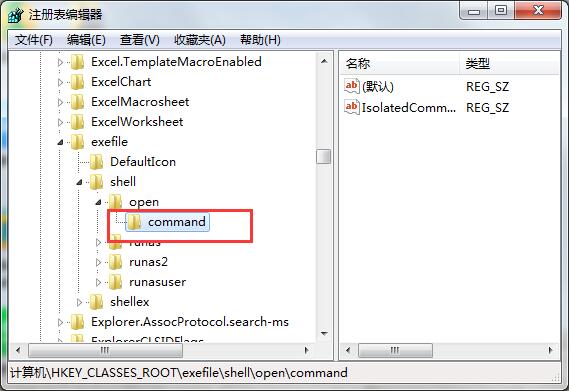
Task: Click the tree pane vertical scrollbar thumb
Action: (323, 157)
